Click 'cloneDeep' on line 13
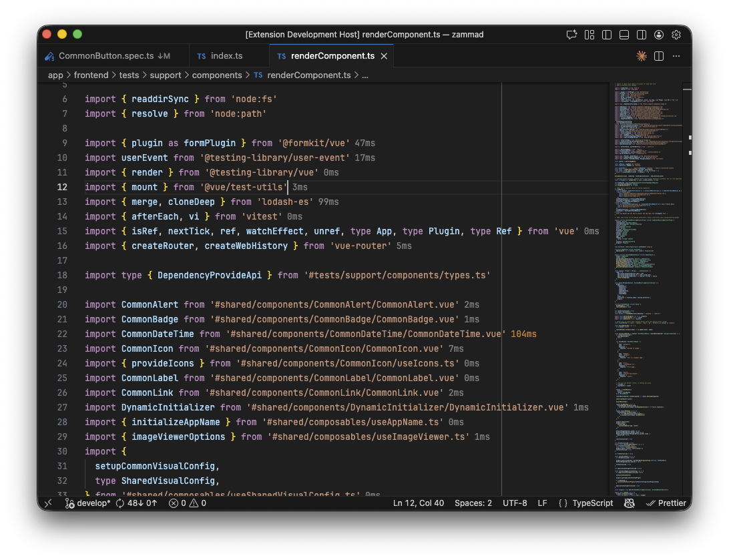The image size is (729, 560). (x=192, y=202)
